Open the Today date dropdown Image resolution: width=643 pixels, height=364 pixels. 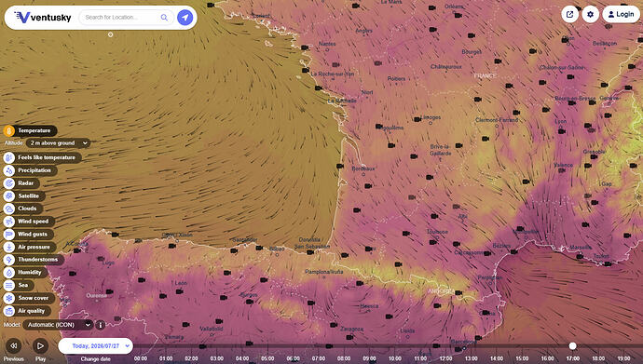click(96, 346)
